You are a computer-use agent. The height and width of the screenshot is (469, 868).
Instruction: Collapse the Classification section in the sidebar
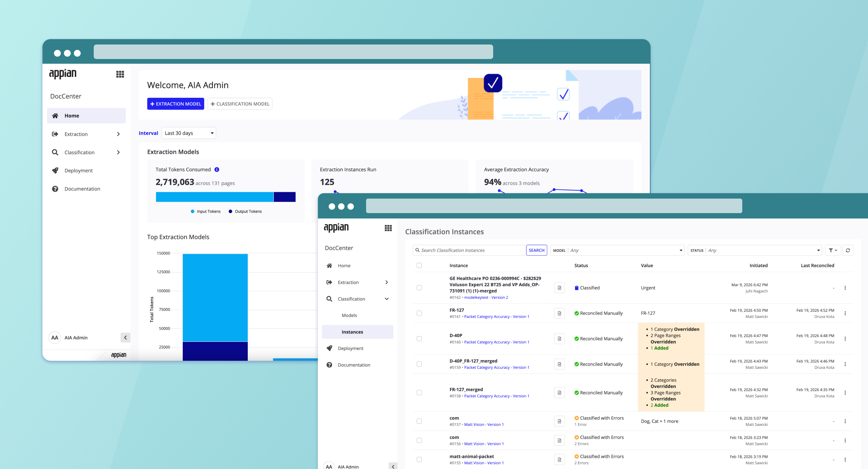[386, 299]
